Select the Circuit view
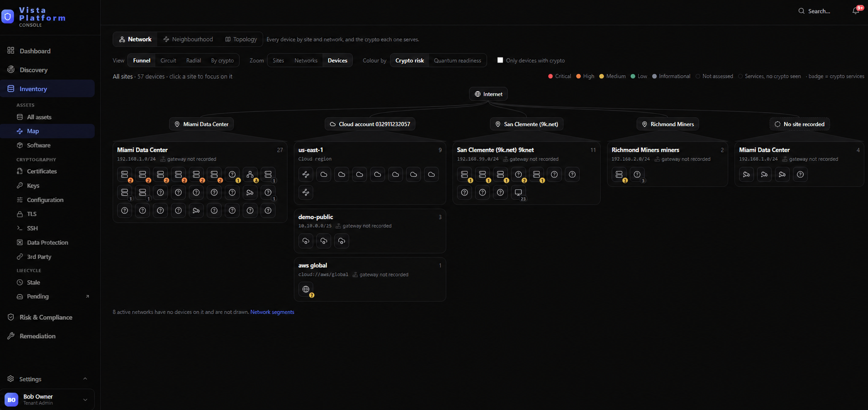Screen dimensions: 868x410 (168, 60)
